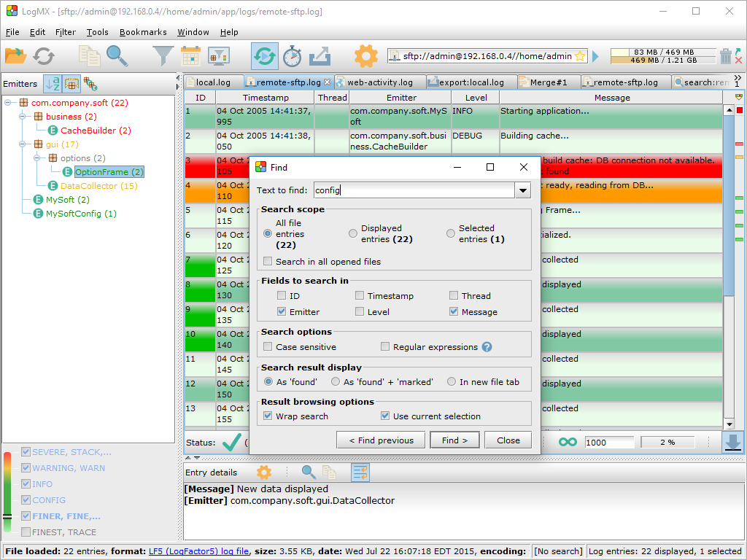Viewport: 747px width, 560px height.
Task: Open regular expressions help question mark
Action: [x=487, y=347]
